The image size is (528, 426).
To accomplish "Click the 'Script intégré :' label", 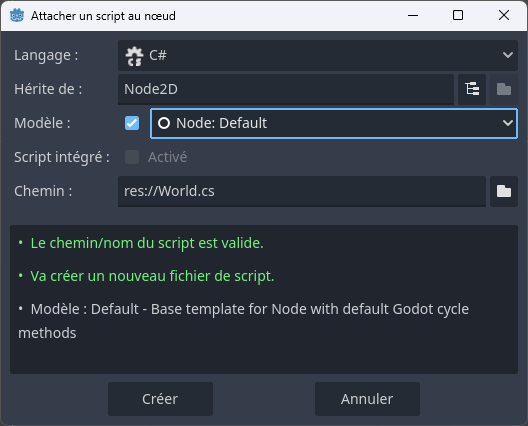I will point(62,157).
